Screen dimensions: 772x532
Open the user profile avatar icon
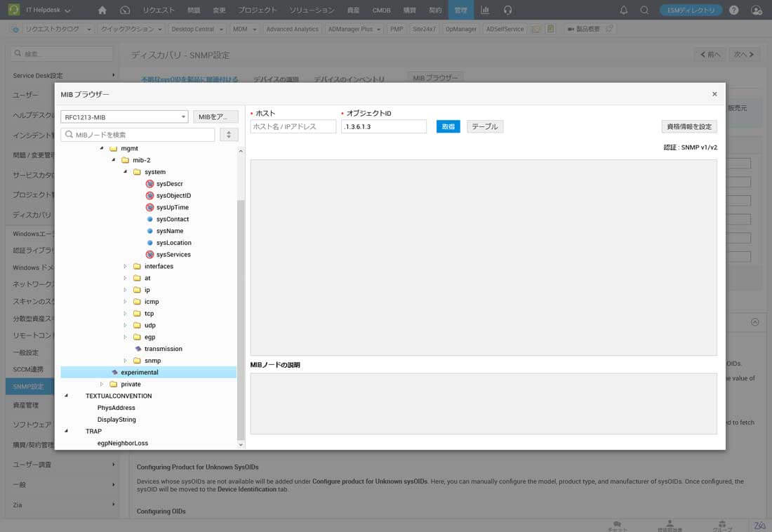pyautogui.click(x=757, y=10)
